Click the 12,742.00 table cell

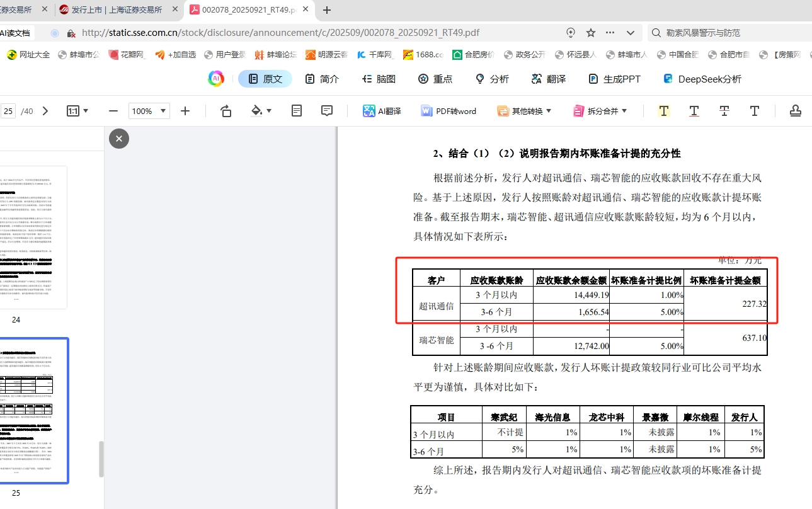click(571, 346)
